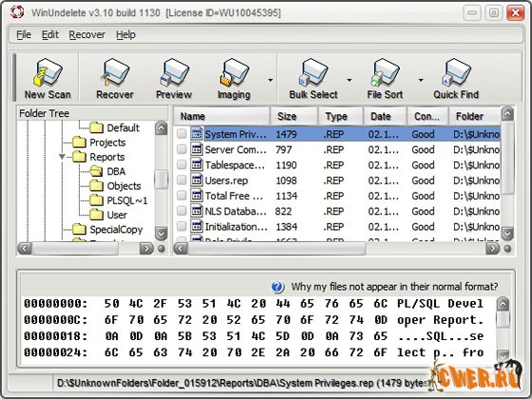Click the folder tree scroll up arrow

coord(161,128)
